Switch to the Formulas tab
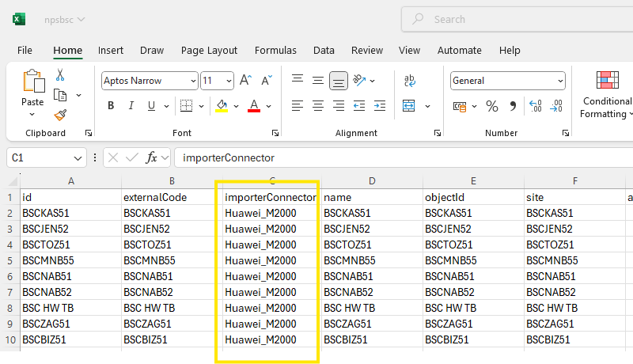Screen dimensions: 633x364 (x=275, y=50)
